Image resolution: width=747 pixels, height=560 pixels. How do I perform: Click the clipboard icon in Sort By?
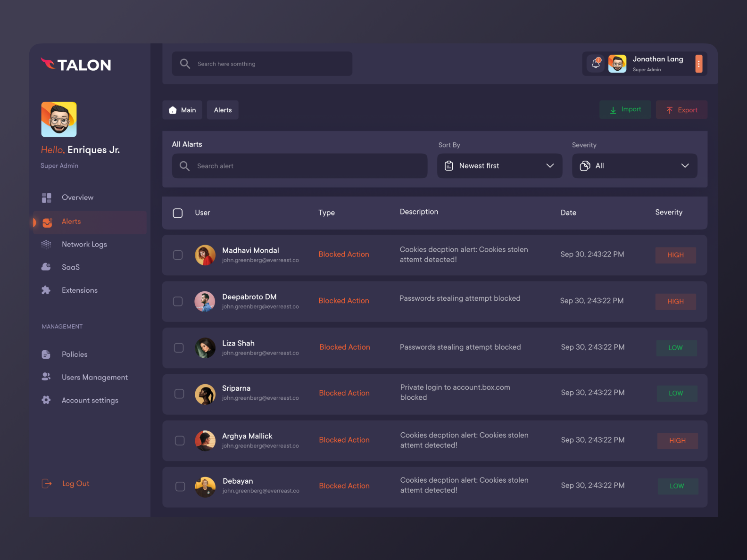449,166
